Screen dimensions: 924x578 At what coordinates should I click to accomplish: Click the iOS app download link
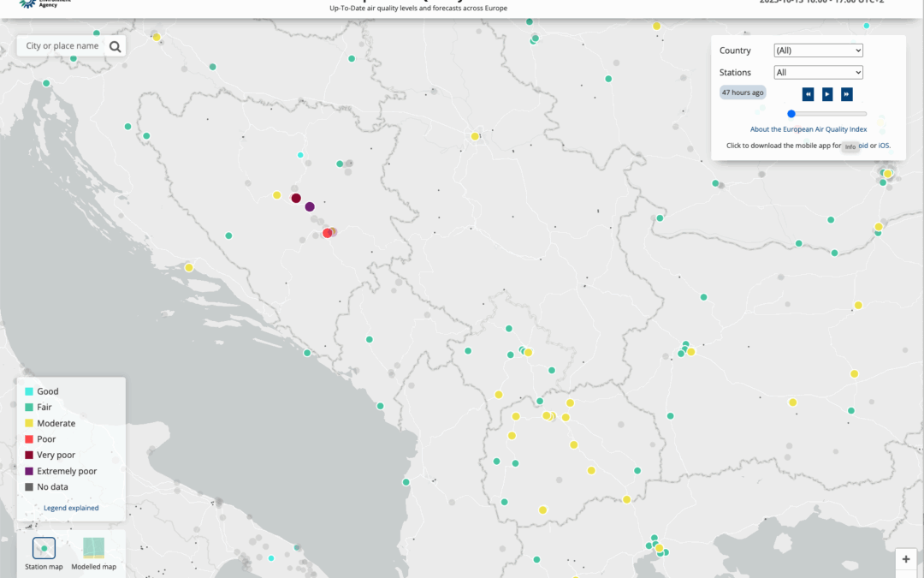tap(884, 146)
